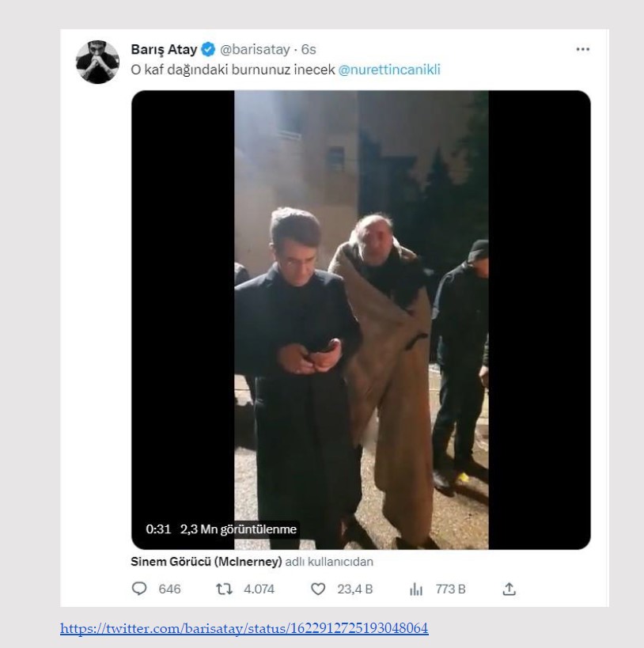
Task: Click the reply speech bubble icon
Action: tap(141, 589)
